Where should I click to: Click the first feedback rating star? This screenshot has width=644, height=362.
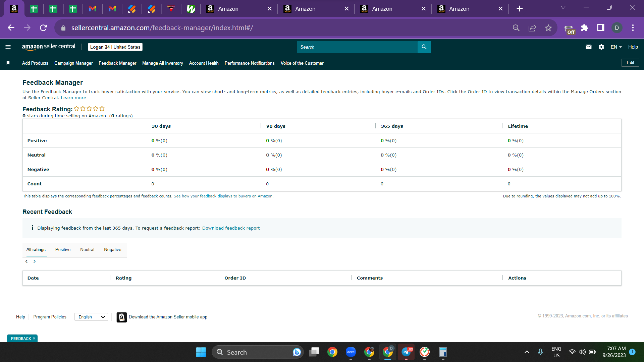[76, 109]
